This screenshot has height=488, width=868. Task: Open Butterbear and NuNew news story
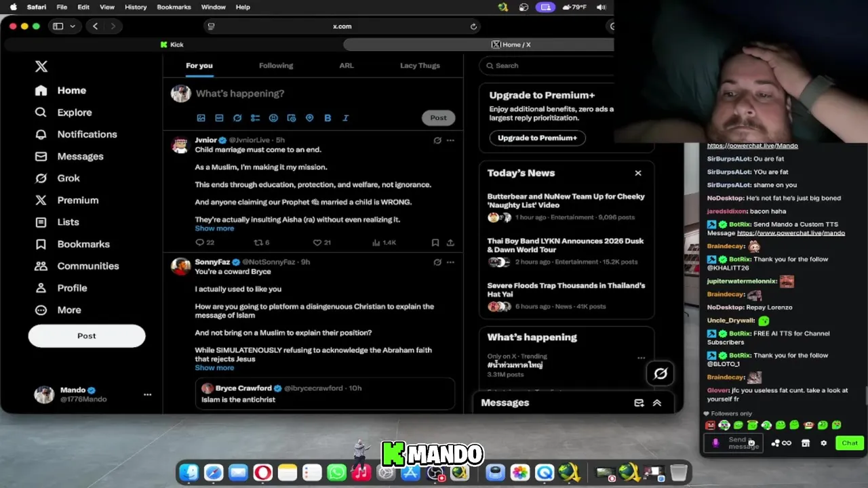pos(566,207)
